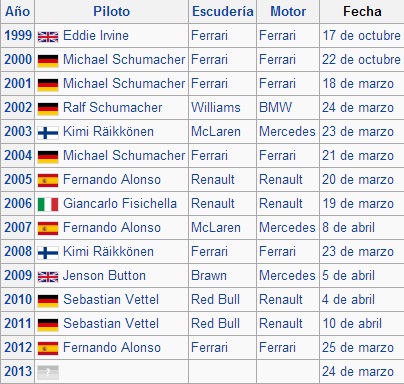
Task: Open the Motor column header link
Action: (288, 11)
